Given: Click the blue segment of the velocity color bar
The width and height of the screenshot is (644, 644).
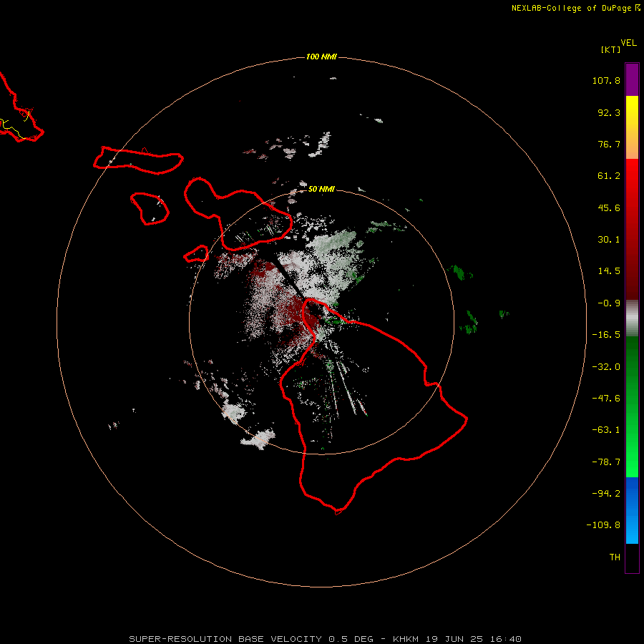Looking at the screenshot, I should [632, 510].
